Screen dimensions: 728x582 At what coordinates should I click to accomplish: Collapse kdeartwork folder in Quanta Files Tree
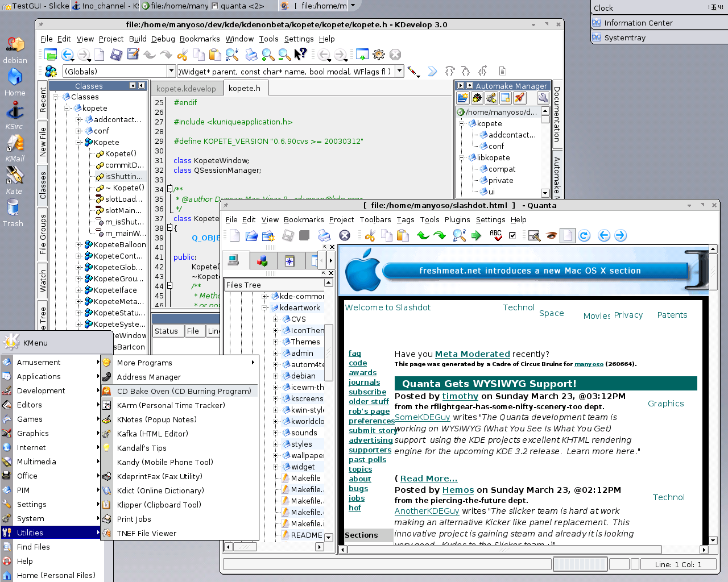tap(265, 307)
